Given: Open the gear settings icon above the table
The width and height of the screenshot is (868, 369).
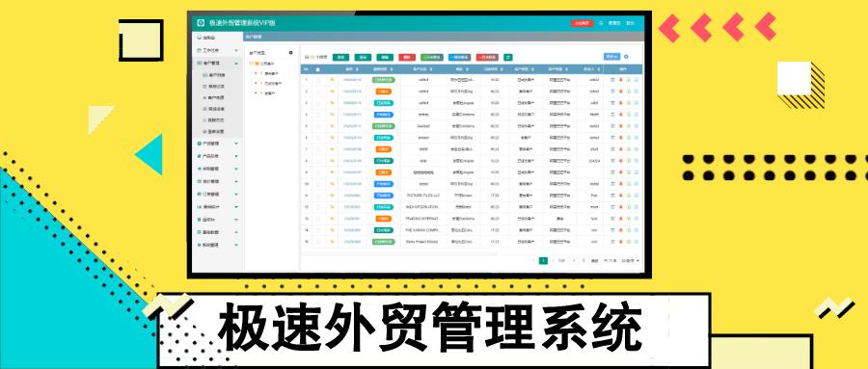Looking at the screenshot, I should [626, 57].
